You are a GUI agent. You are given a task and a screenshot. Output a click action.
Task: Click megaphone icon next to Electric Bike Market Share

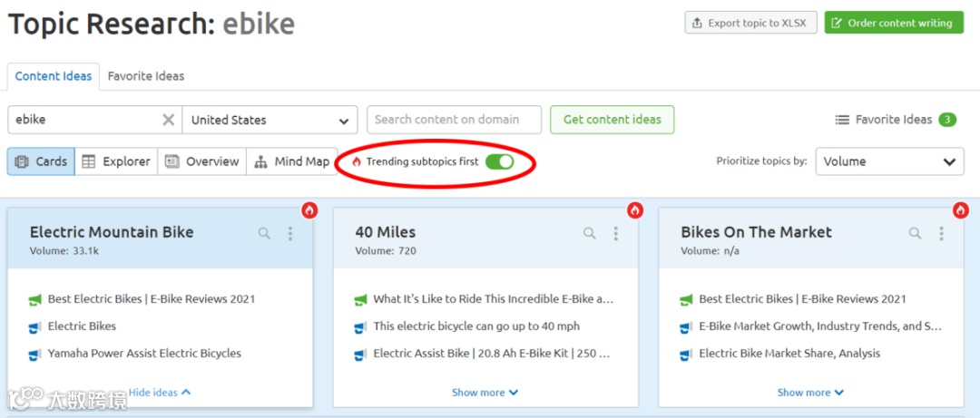point(686,355)
